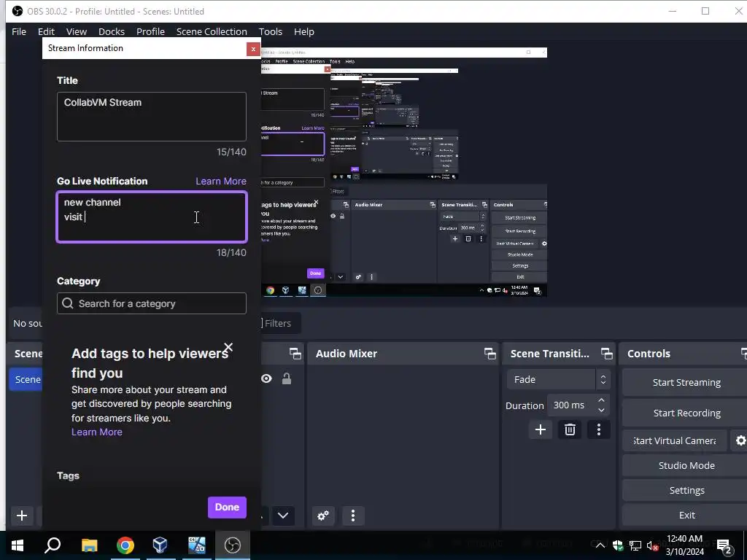The image size is (747, 560).
Task: Decrease transition Duration value
Action: (601, 410)
